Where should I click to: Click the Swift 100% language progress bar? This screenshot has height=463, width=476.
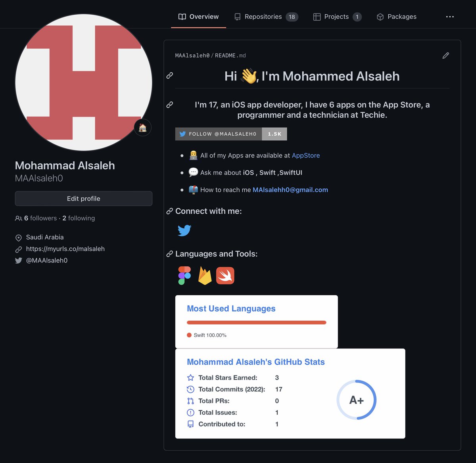pos(257,323)
